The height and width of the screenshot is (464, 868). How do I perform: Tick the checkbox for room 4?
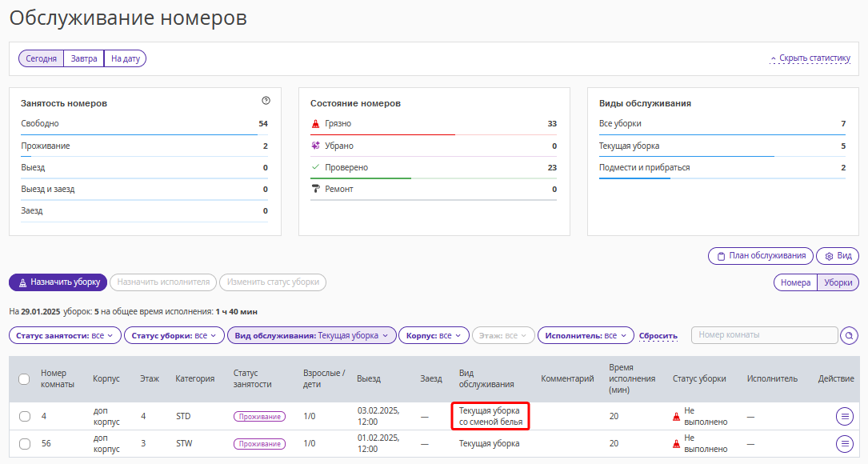point(25,416)
